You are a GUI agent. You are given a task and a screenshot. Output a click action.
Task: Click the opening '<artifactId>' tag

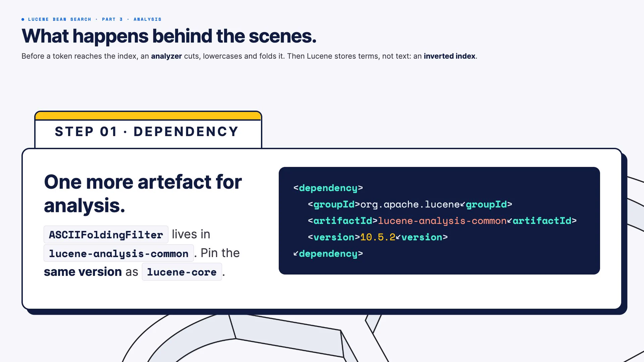pyautogui.click(x=343, y=221)
